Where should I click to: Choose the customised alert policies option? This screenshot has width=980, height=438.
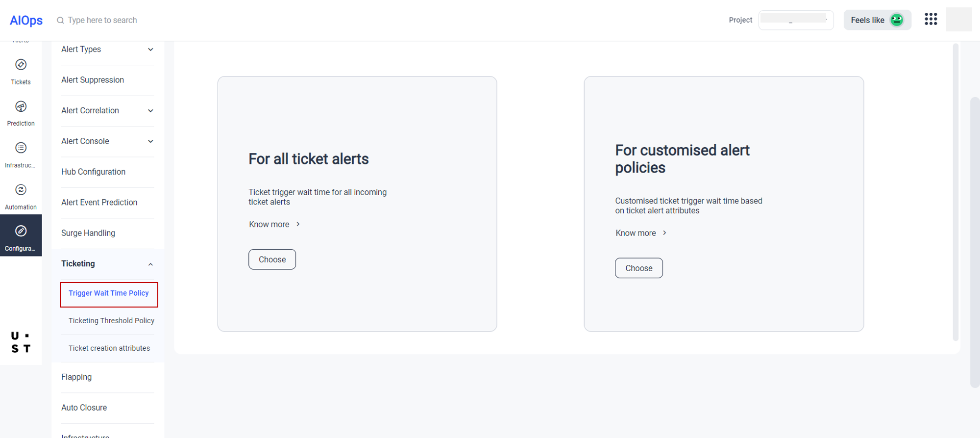[x=638, y=268]
